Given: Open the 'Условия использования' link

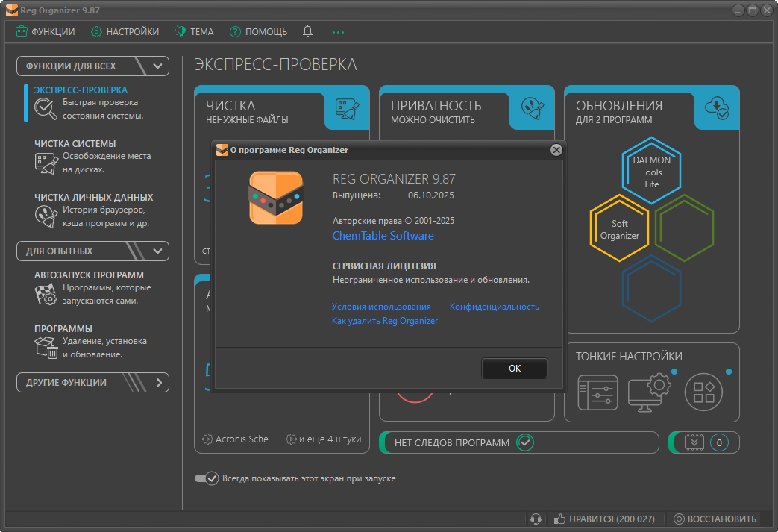Looking at the screenshot, I should point(381,307).
